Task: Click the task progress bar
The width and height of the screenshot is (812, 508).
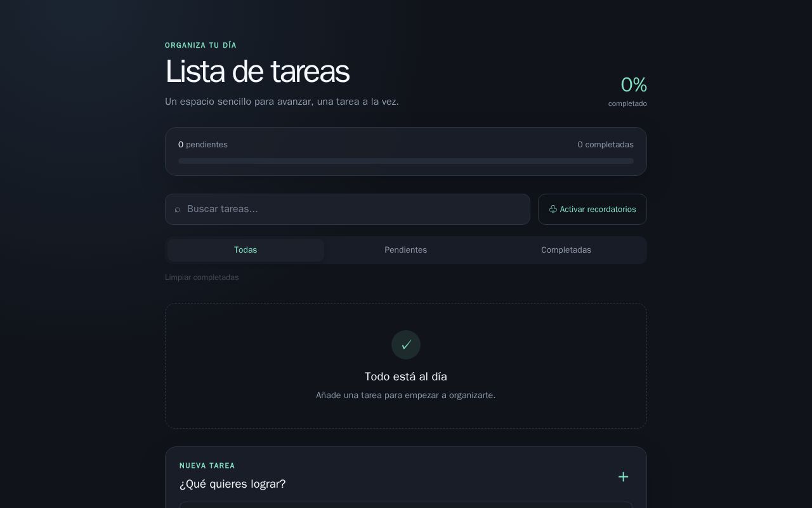Action: 406,161
